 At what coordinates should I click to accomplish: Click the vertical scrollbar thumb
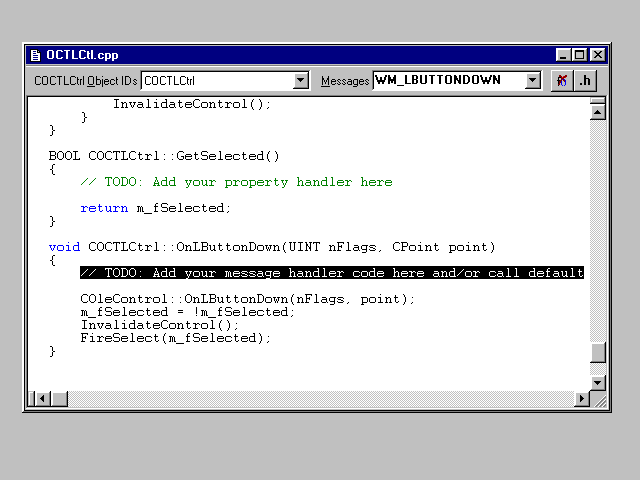point(598,353)
